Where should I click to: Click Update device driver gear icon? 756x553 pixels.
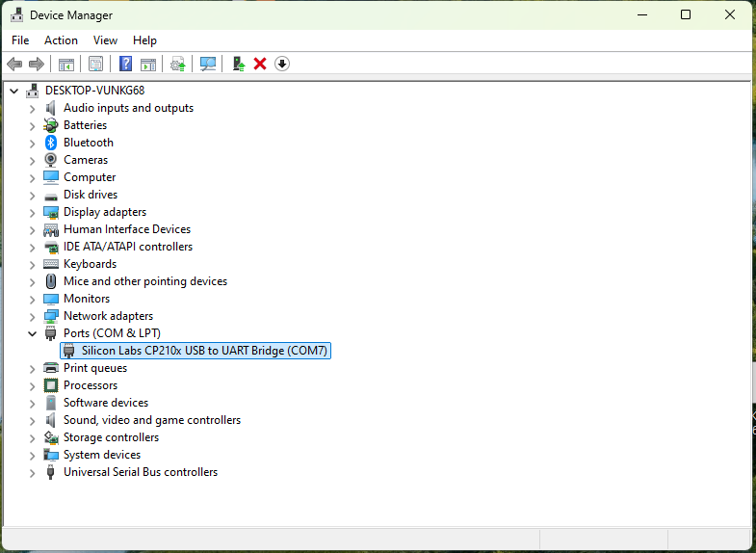pyautogui.click(x=178, y=64)
